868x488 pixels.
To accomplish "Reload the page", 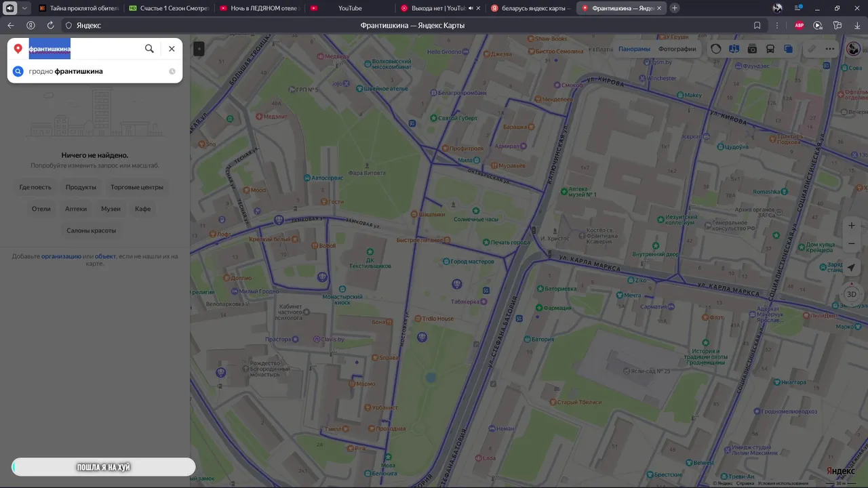I will click(50, 25).
